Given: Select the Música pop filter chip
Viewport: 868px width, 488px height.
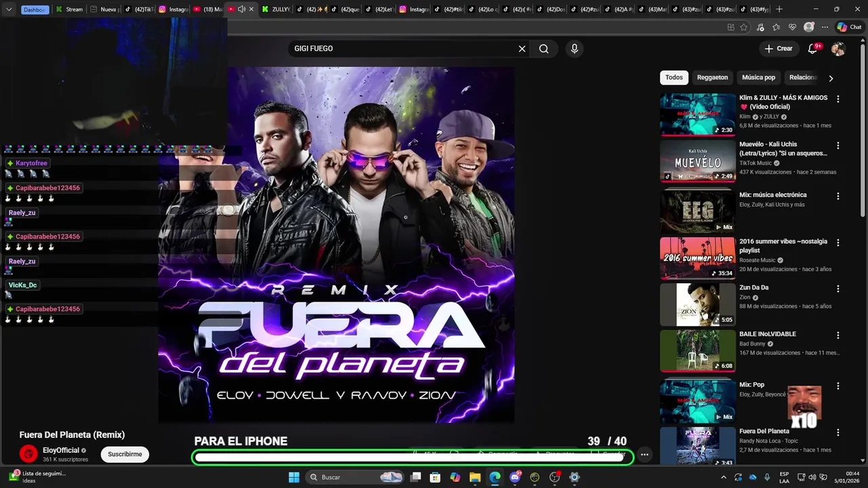Looking at the screenshot, I should pos(758,77).
